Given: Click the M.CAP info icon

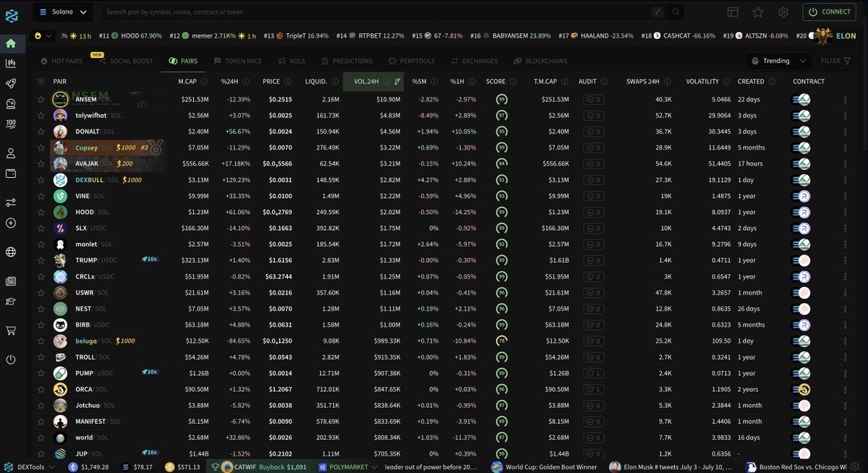Looking at the screenshot, I should click(x=205, y=81).
